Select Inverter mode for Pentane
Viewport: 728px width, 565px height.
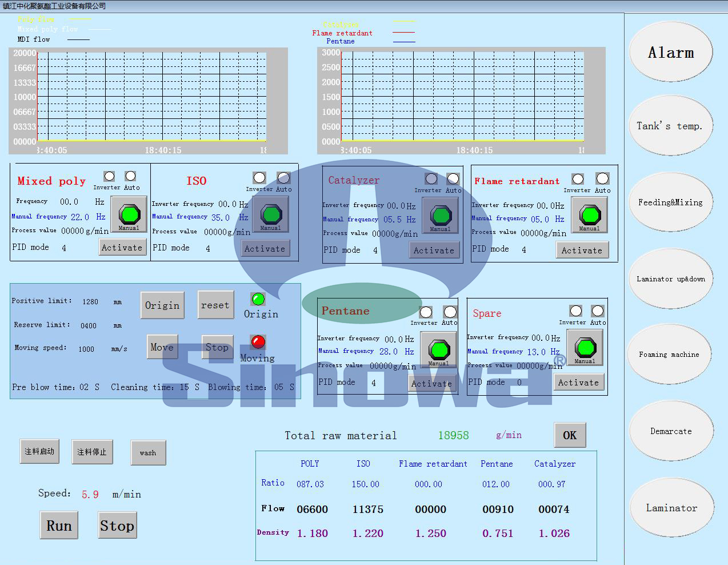pyautogui.click(x=426, y=312)
